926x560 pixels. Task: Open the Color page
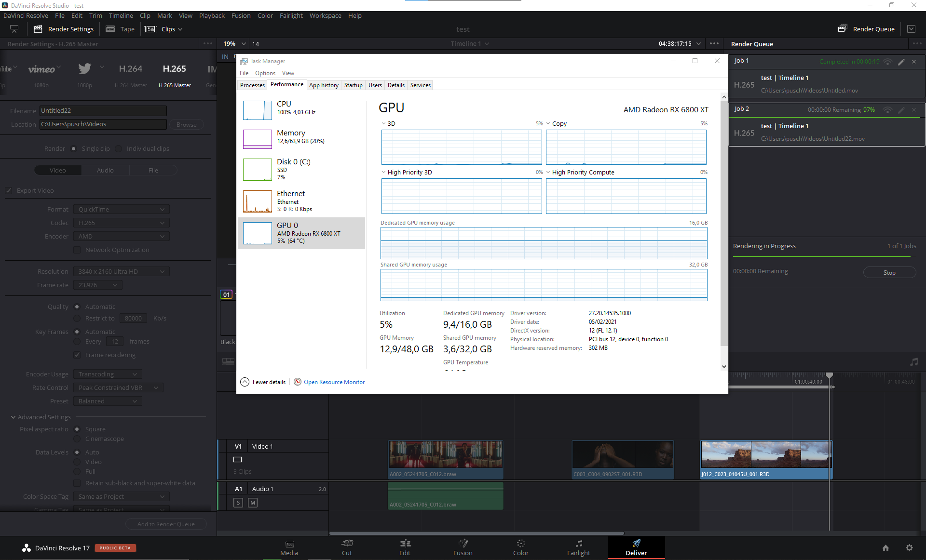[521, 548]
